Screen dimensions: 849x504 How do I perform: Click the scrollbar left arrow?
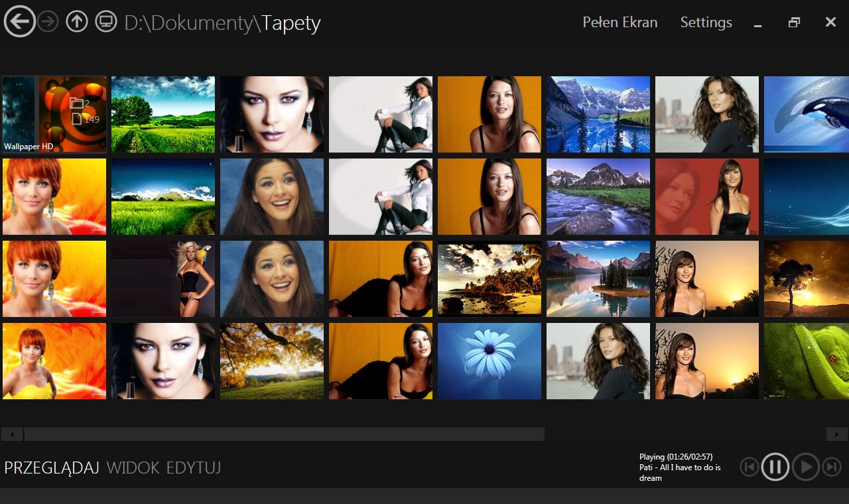(x=12, y=434)
